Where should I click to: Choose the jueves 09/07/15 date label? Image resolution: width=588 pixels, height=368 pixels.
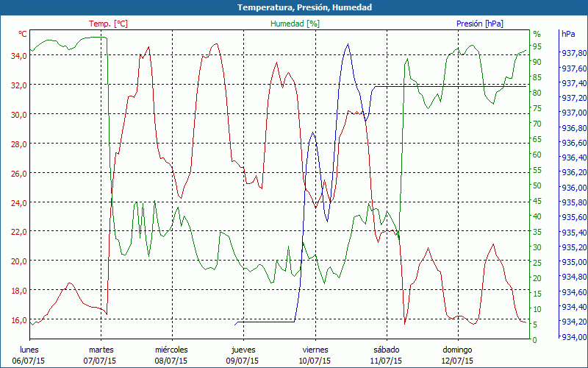click(x=243, y=355)
